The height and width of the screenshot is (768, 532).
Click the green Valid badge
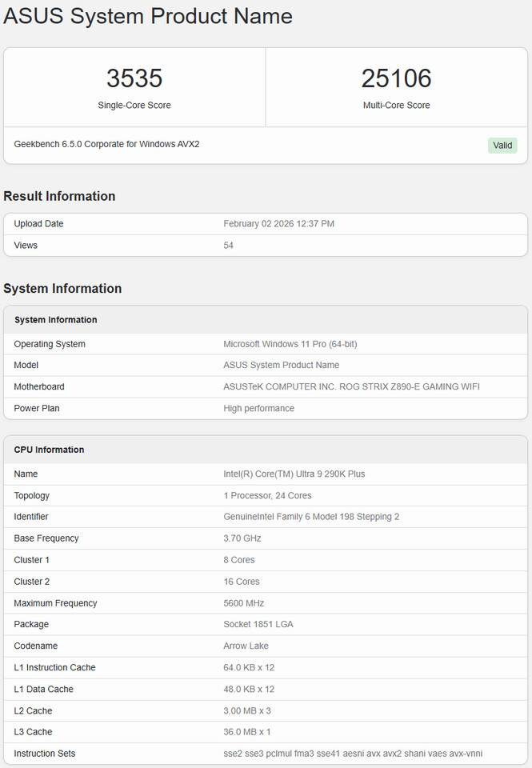[502, 146]
